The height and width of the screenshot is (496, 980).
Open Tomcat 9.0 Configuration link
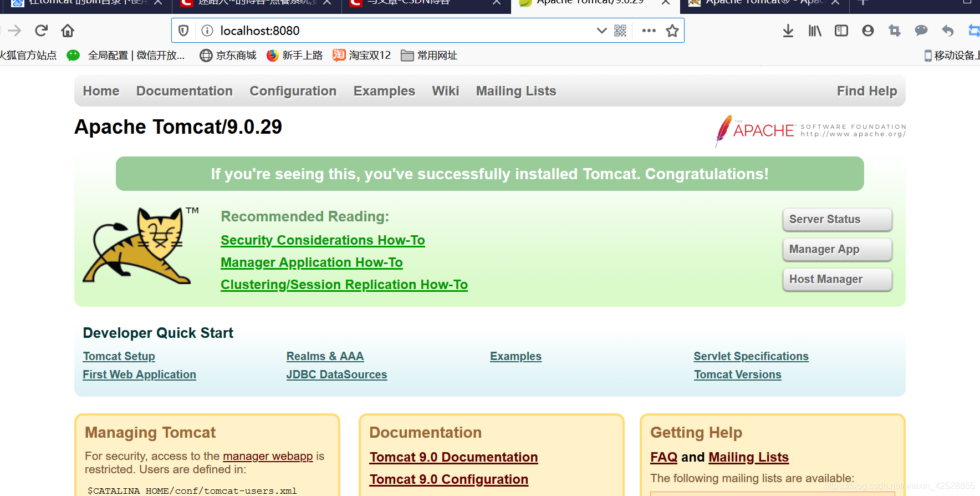coord(449,479)
